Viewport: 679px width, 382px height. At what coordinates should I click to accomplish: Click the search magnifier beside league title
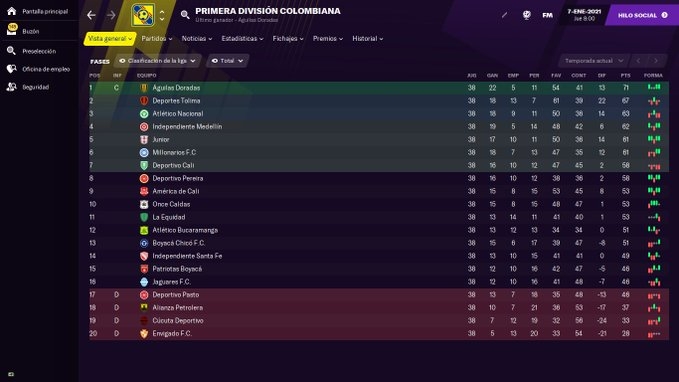pos(185,15)
